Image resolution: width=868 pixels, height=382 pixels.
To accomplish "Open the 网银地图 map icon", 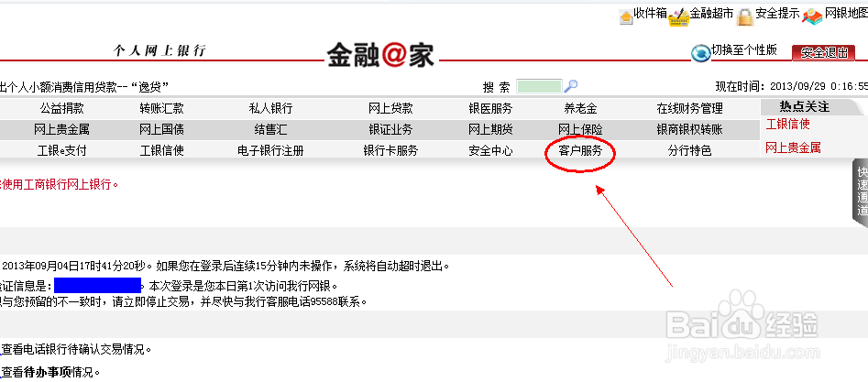I will coord(813,16).
